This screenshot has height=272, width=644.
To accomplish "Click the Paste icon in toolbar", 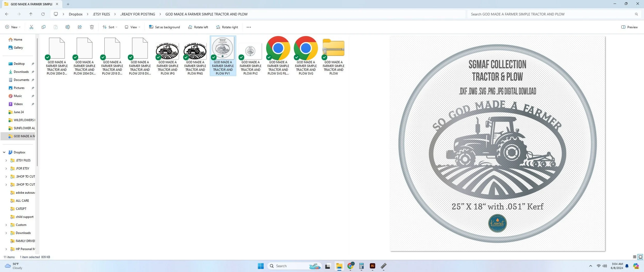I will (56, 27).
